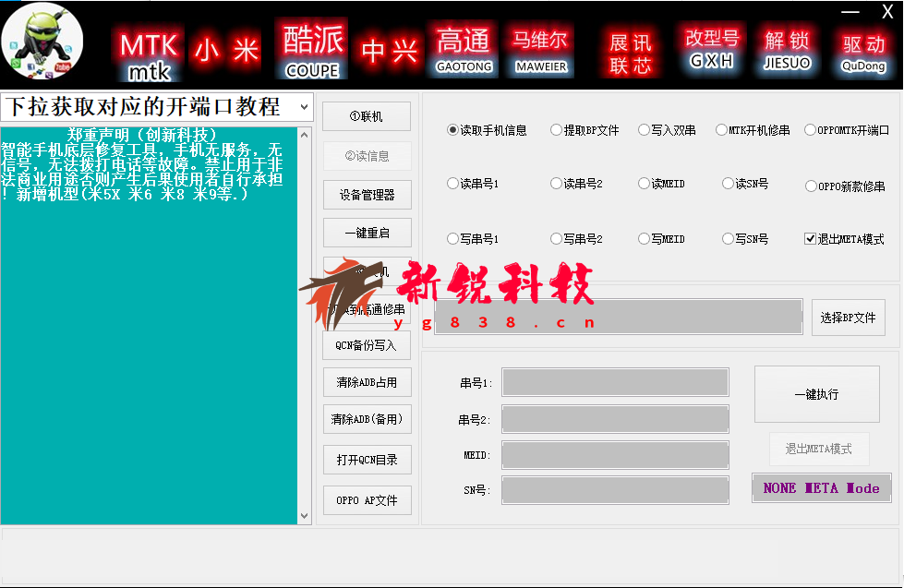Click the QCN备份写入 button

tap(367, 345)
